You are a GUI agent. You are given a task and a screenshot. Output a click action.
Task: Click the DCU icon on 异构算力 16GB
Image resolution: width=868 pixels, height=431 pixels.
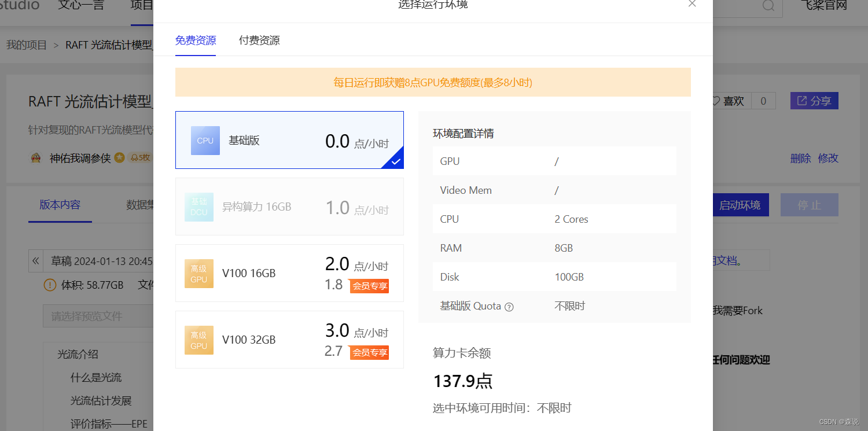click(x=199, y=207)
